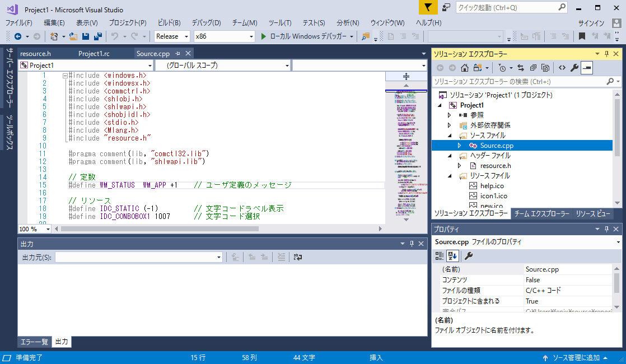Open the ビルド(B) menu
Viewport: 626px width, 364px height.
[169, 23]
